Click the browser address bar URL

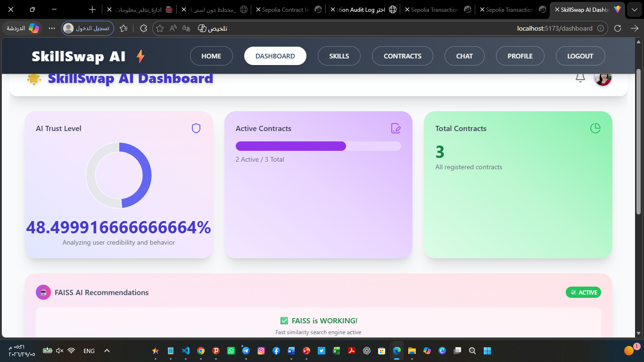coord(554,28)
